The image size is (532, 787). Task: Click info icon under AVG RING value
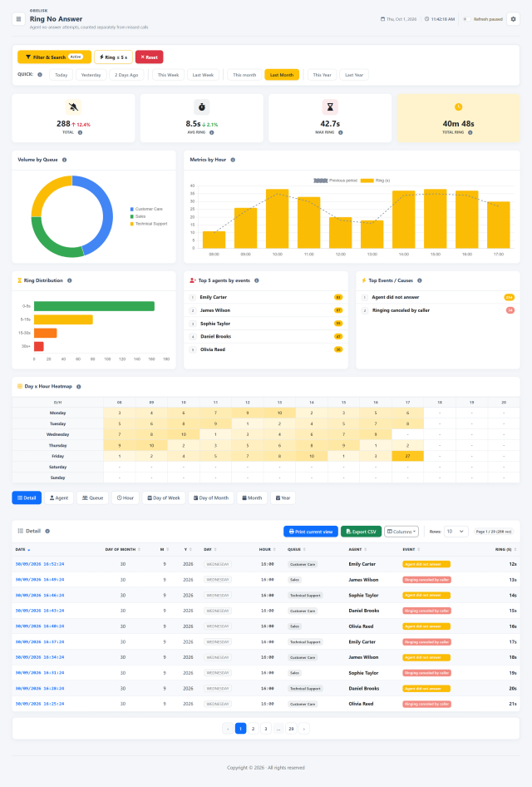pyautogui.click(x=212, y=132)
